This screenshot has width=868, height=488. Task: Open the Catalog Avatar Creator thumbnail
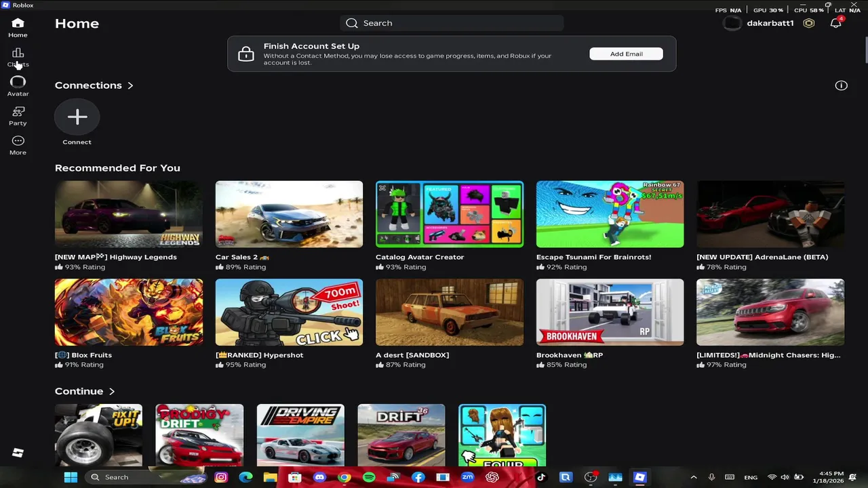[450, 214]
